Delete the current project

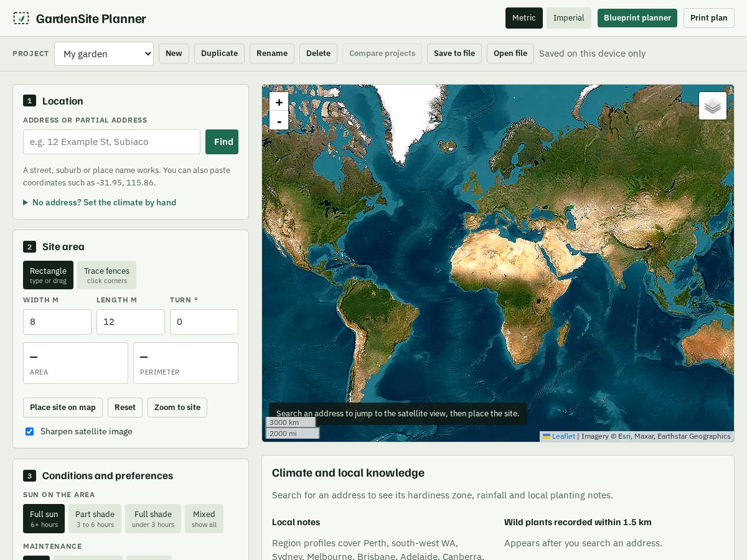coord(318,54)
